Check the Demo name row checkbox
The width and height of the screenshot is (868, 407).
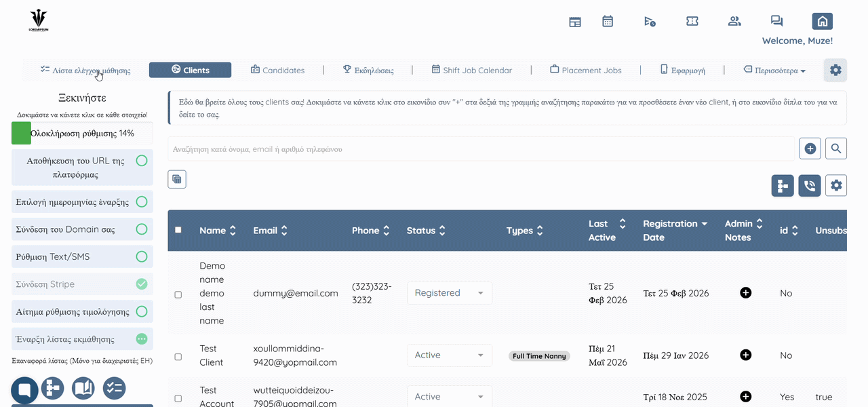tap(178, 295)
